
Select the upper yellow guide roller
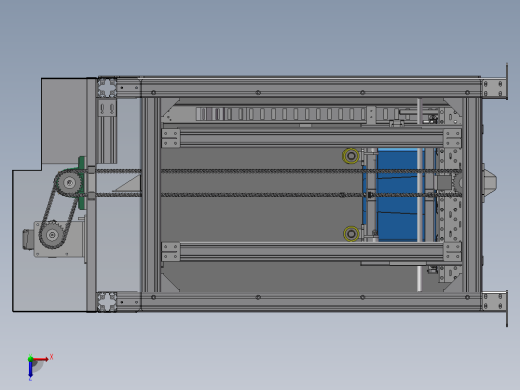point(351,156)
